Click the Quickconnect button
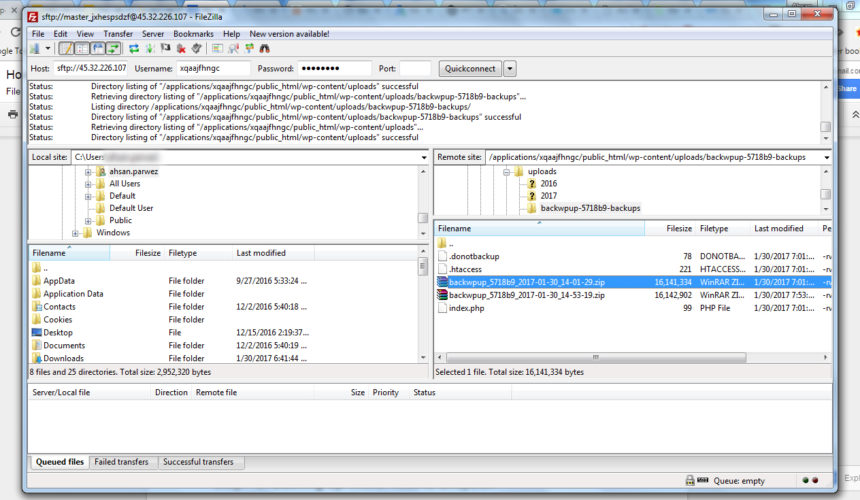This screenshot has height=500, width=860. 470,69
